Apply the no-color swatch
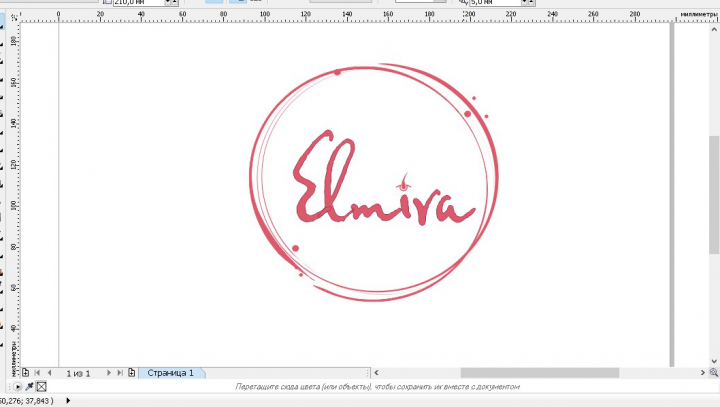Screen dimensions: 720x407 (41, 387)
